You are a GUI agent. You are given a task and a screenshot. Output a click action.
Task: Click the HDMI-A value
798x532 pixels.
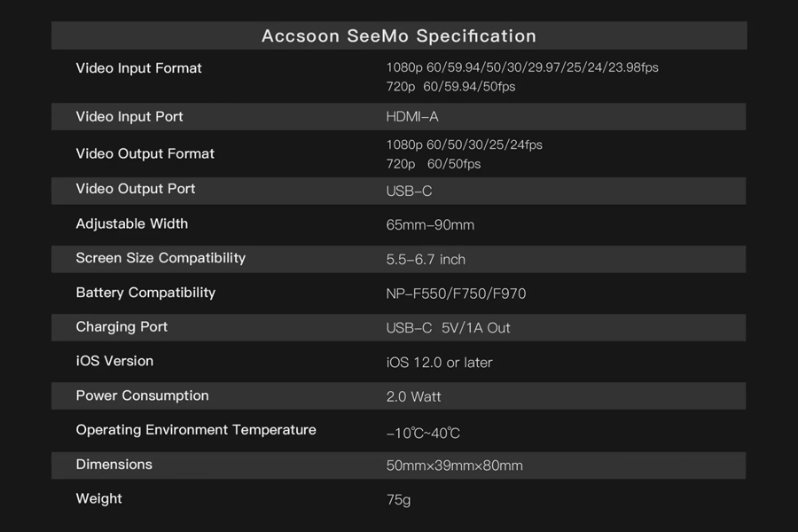click(412, 116)
